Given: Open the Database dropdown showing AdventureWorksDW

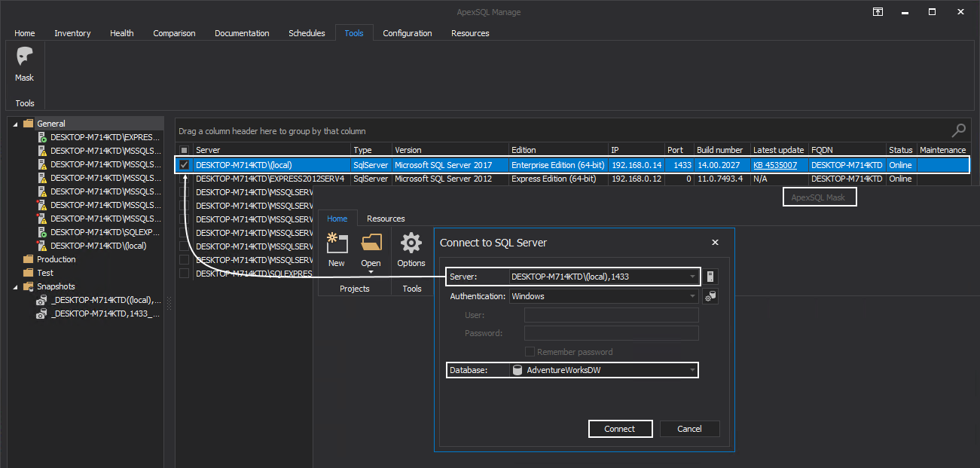Looking at the screenshot, I should 692,370.
